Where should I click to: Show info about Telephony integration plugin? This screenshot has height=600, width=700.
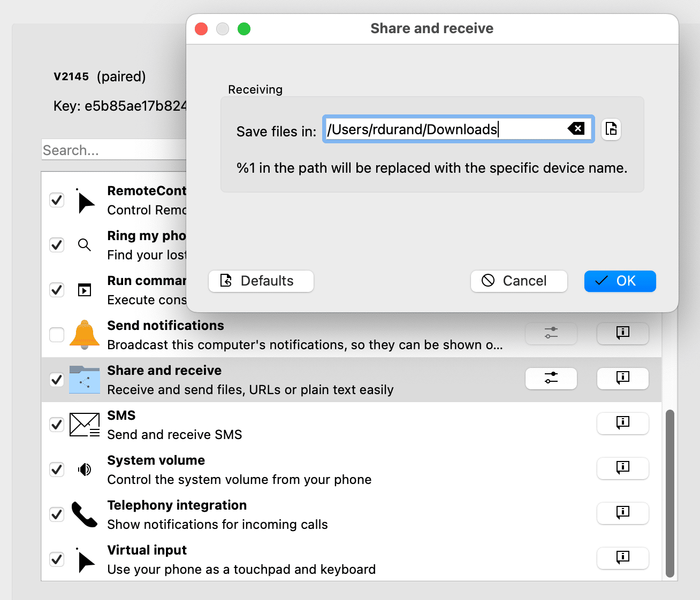622,513
